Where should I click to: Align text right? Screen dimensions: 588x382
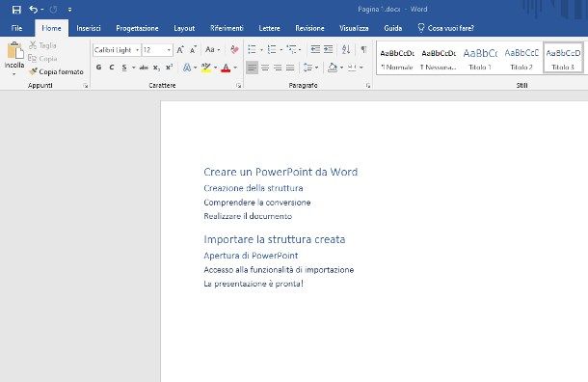pos(278,68)
